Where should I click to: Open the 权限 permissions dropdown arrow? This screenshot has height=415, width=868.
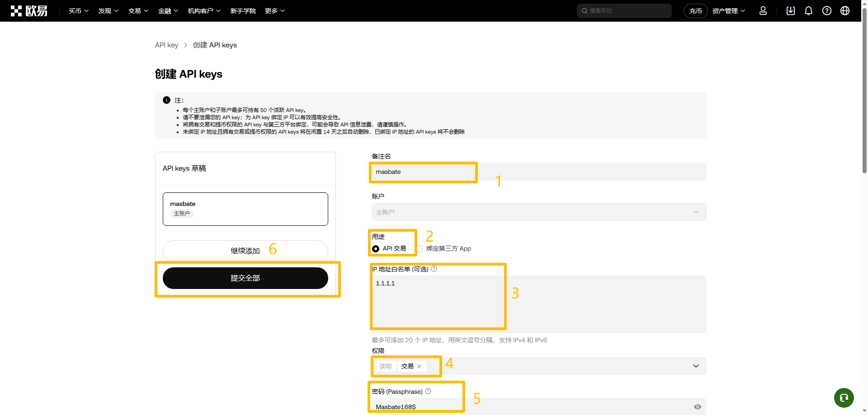coord(696,366)
